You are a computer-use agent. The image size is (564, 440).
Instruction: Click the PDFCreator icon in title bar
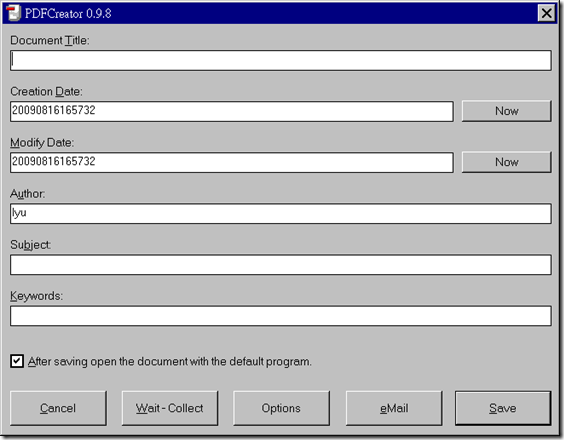pos(14,13)
